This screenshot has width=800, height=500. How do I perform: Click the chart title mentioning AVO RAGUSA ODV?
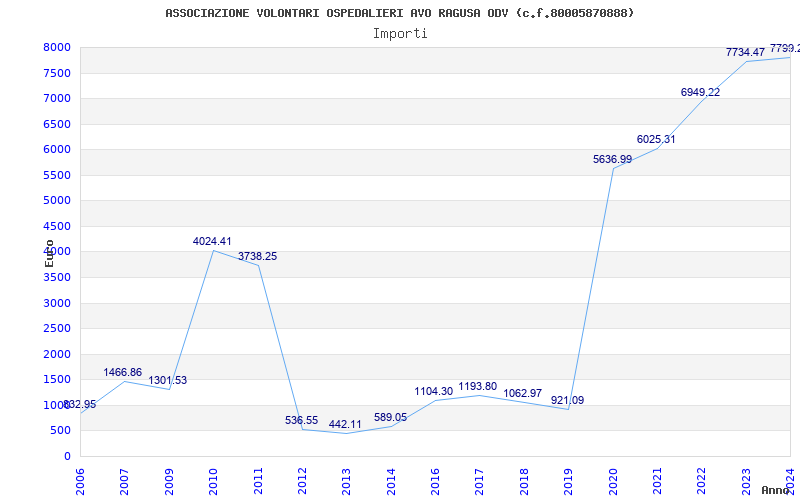click(399, 13)
